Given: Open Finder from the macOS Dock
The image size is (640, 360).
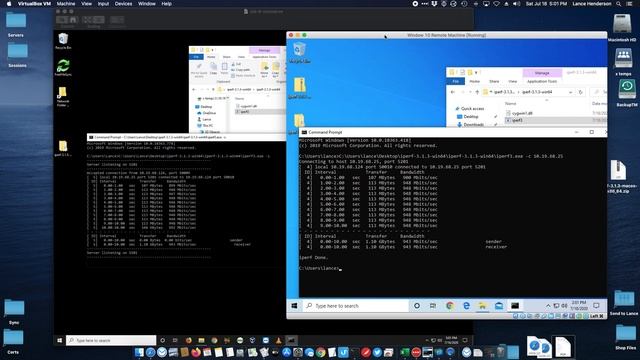Looking at the screenshot, I should tap(139, 352).
